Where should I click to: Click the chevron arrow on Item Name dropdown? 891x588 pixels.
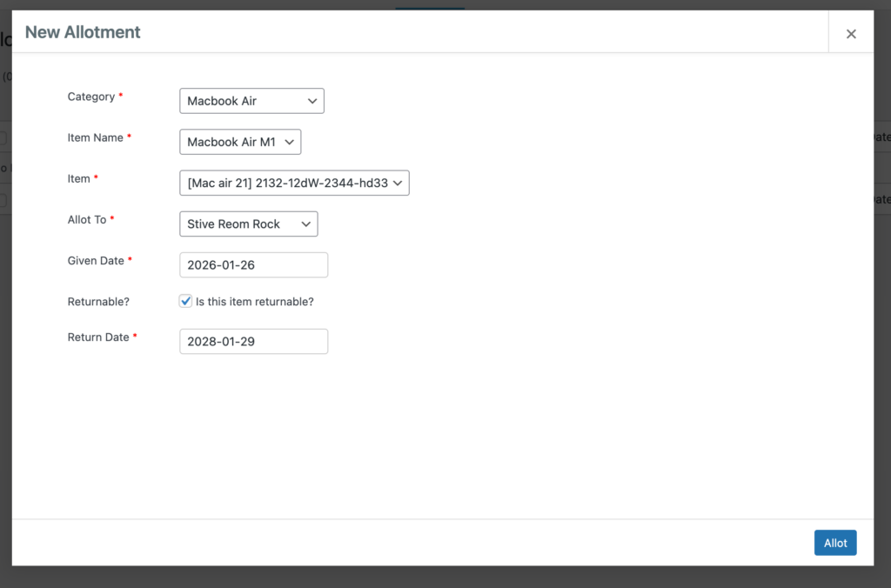coord(289,142)
